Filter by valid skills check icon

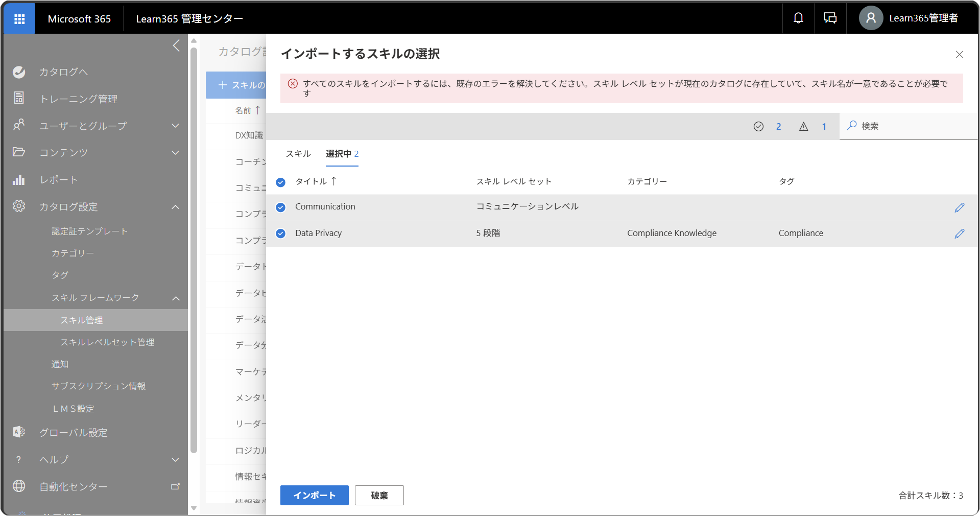(758, 127)
